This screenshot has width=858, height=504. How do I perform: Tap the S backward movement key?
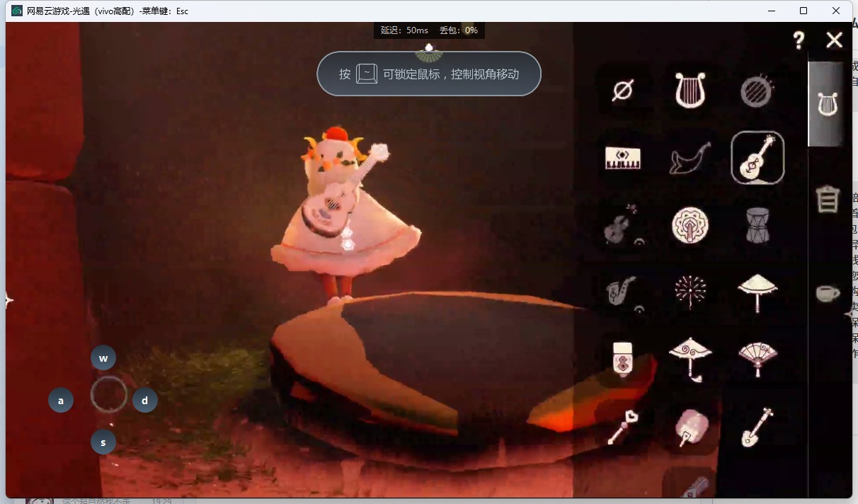(x=103, y=443)
